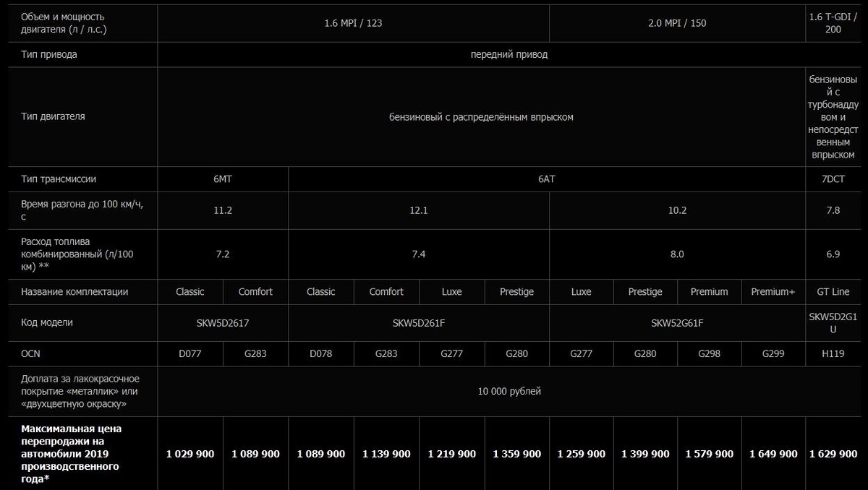This screenshot has height=490, width=868.
Task: Select the Comfort trim under 6MT transmission
Action: tap(255, 292)
